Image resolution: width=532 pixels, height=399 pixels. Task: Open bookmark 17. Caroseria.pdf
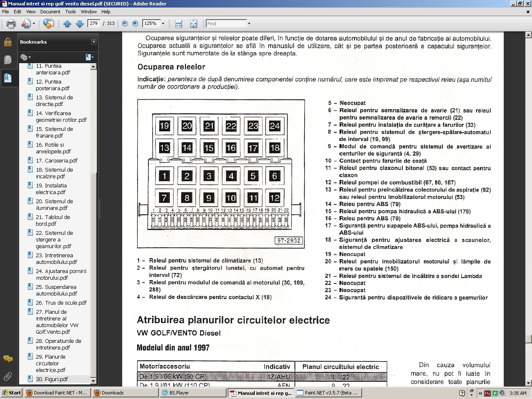coord(57,160)
